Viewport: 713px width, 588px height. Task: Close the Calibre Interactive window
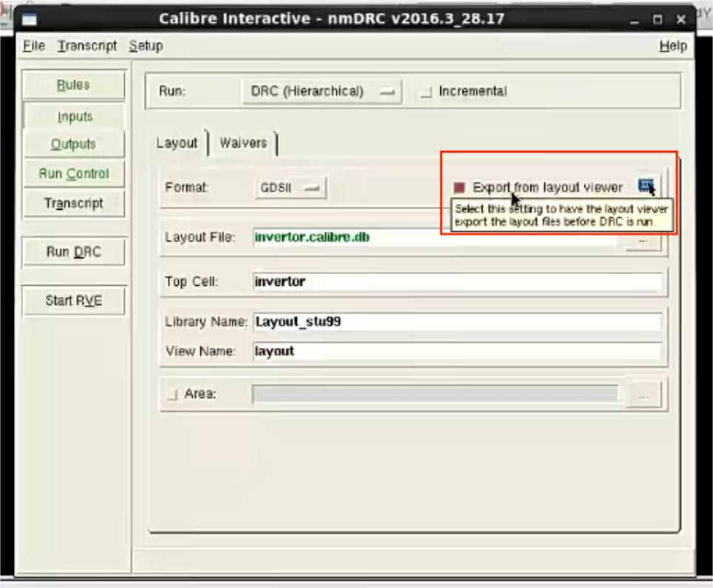(x=680, y=19)
